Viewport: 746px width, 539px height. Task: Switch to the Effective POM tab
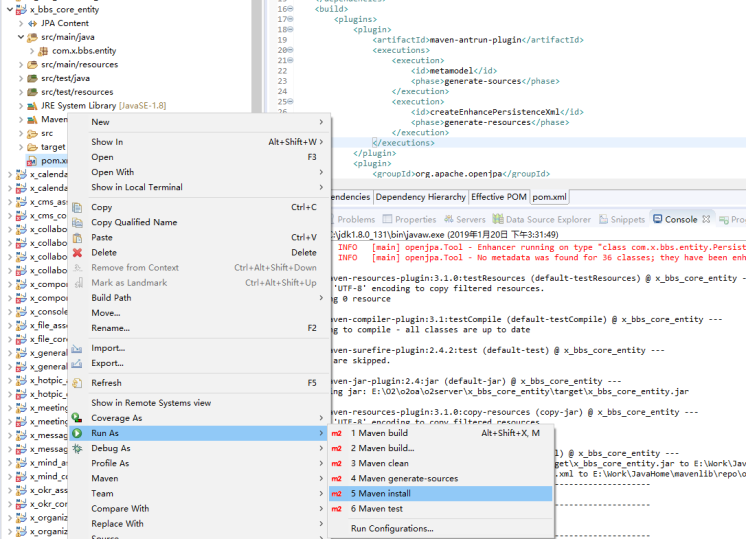[499, 197]
